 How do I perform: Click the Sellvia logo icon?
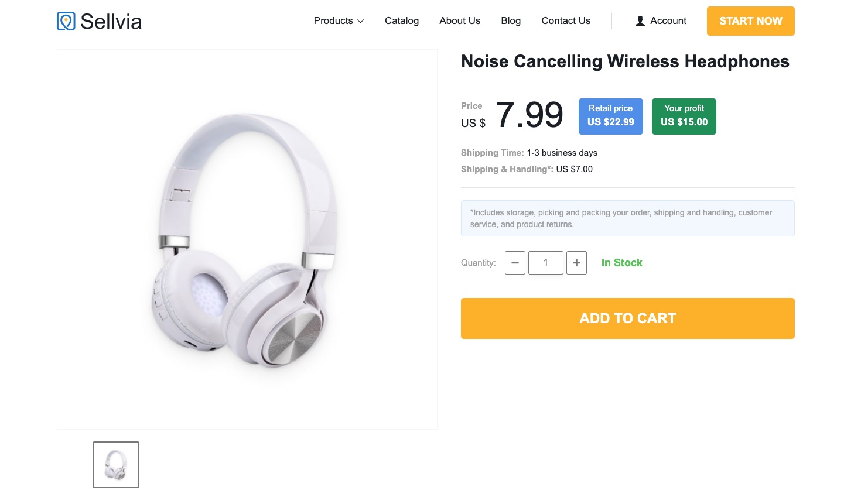(66, 21)
